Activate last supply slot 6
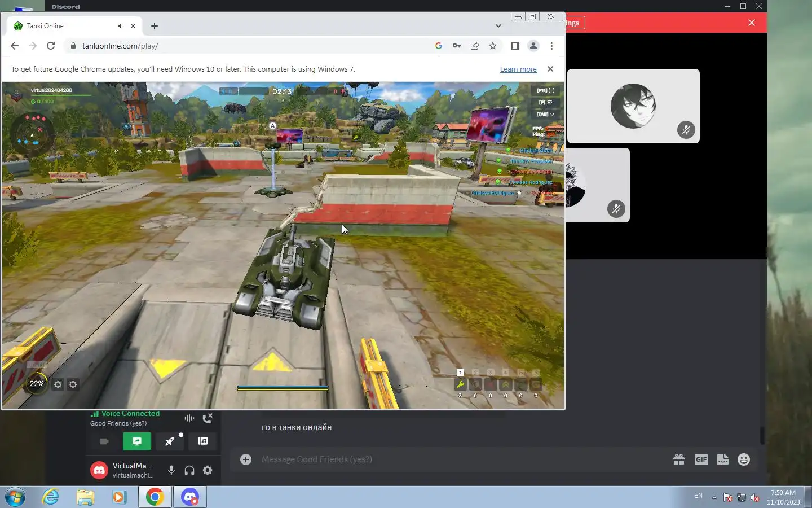Viewport: 812px width, 508px height. [x=536, y=385]
